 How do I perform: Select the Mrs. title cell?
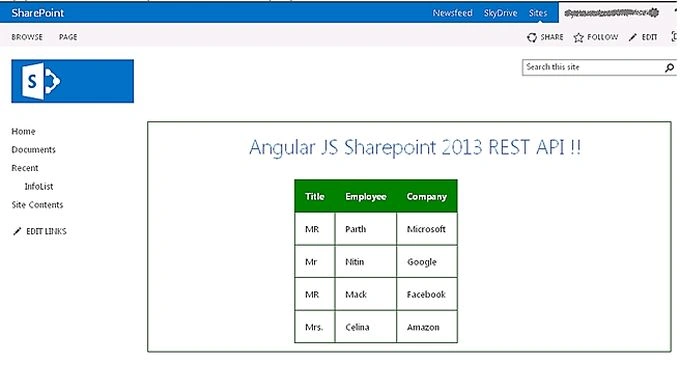[315, 327]
